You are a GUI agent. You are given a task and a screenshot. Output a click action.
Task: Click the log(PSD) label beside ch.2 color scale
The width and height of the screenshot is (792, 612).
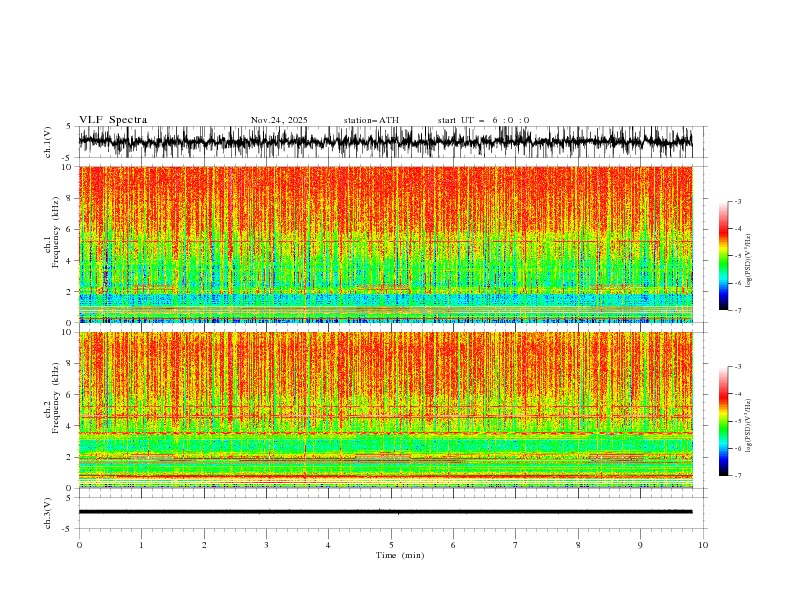tap(749, 425)
